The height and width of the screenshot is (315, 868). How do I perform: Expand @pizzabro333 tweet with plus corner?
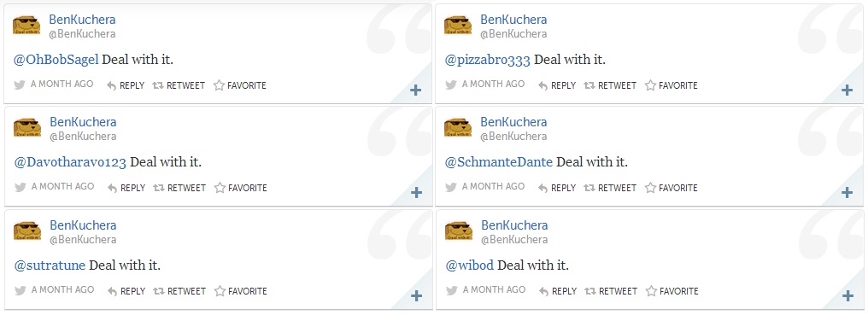point(847,90)
